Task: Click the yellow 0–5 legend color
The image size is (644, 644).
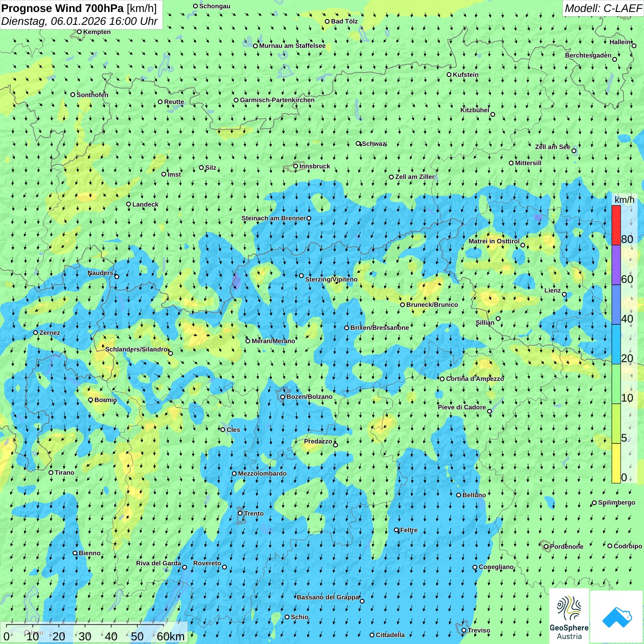Action: [616, 463]
